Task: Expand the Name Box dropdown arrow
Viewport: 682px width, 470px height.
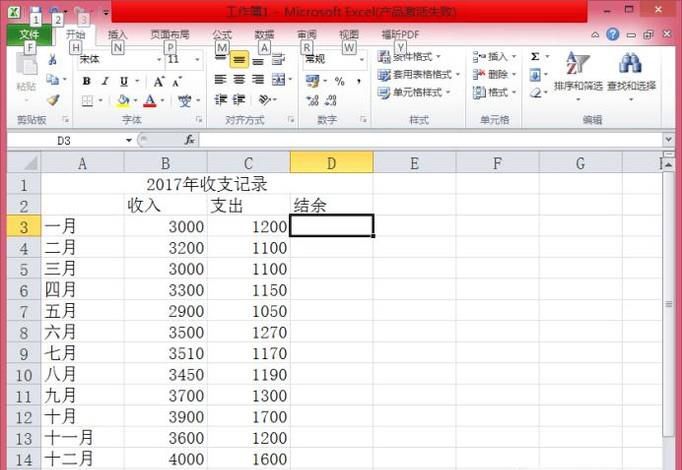Action: pos(129,141)
